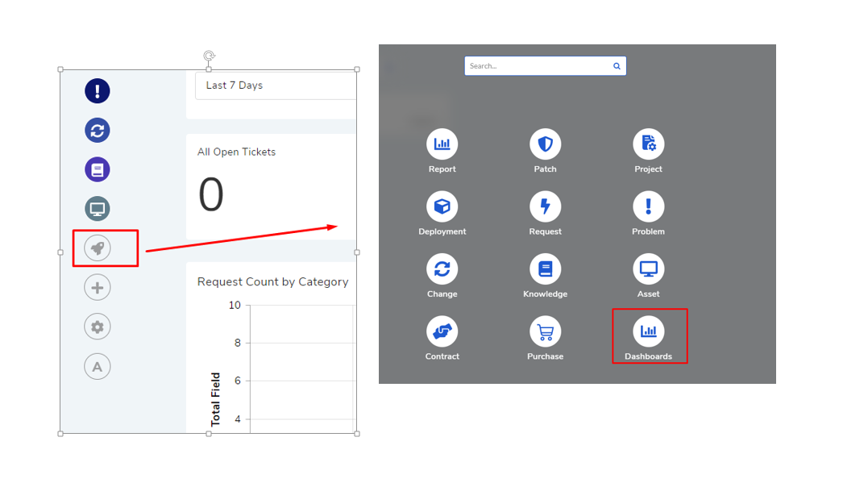Open the Problem icon in left sidebar

[98, 91]
